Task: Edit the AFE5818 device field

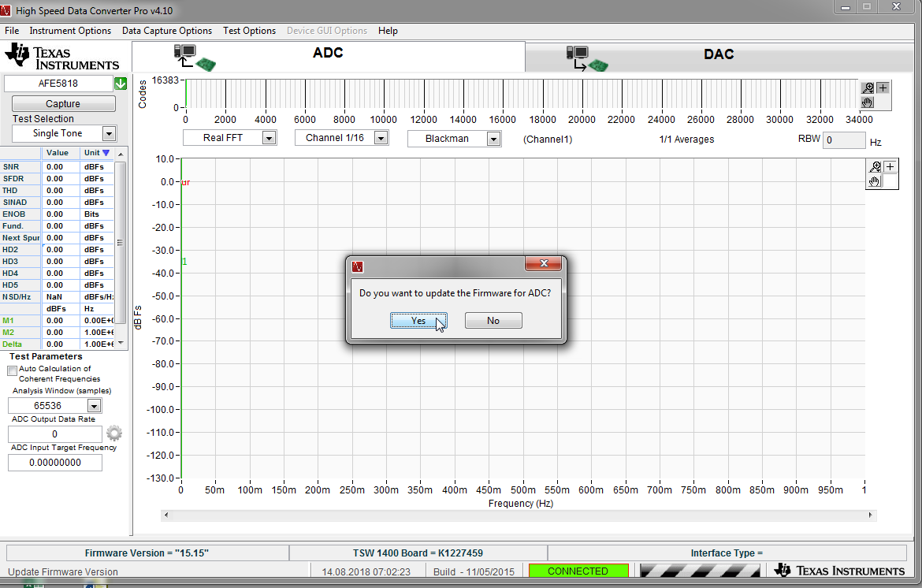Action: (x=58, y=84)
